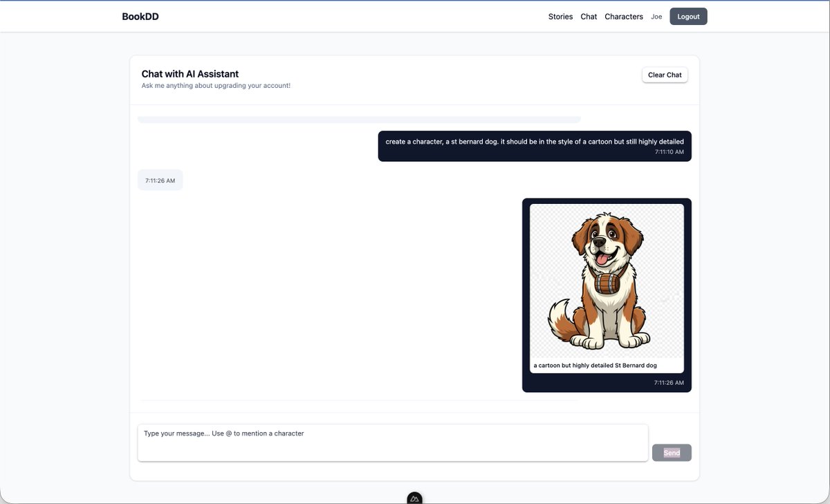
Task: Clear the conversation with Clear Chat
Action: [x=665, y=75]
